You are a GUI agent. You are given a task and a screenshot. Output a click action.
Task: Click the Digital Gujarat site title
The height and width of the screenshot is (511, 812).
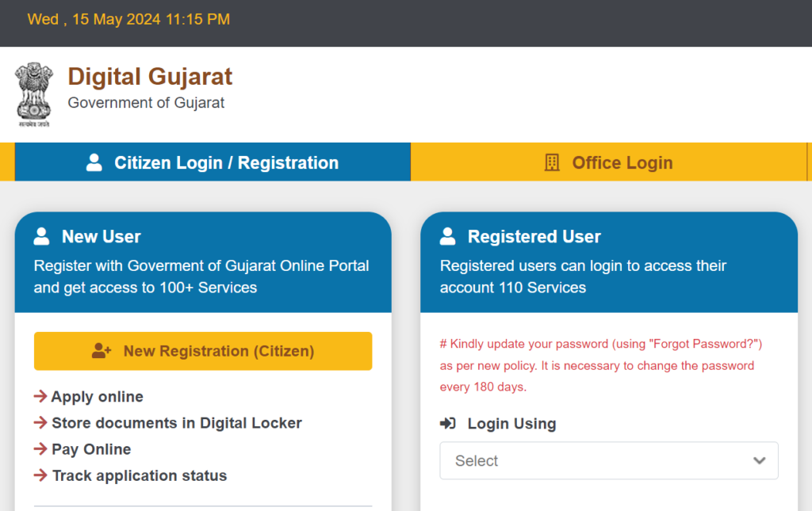coord(150,77)
